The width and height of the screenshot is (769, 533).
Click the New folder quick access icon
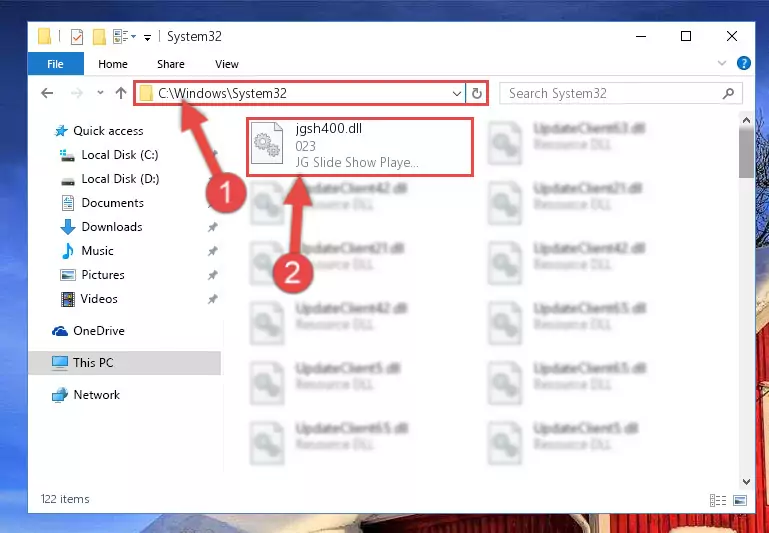99,37
